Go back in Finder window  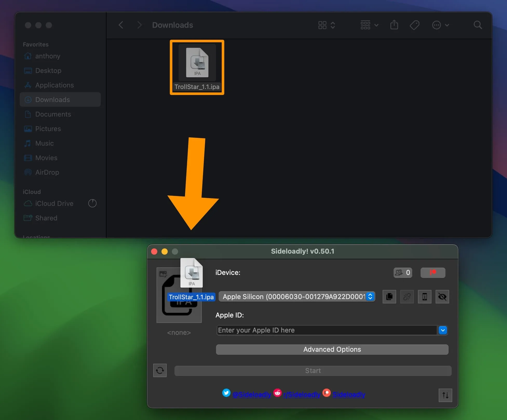click(x=121, y=25)
